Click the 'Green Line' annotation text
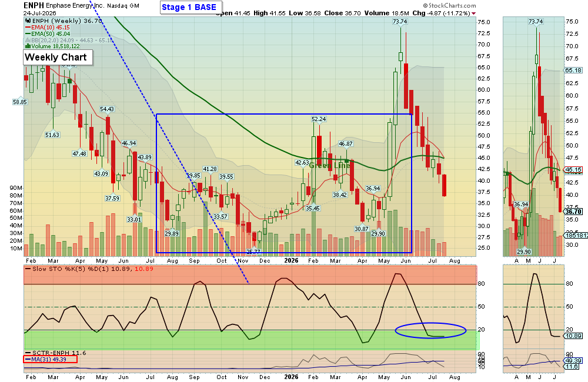 click(329, 165)
